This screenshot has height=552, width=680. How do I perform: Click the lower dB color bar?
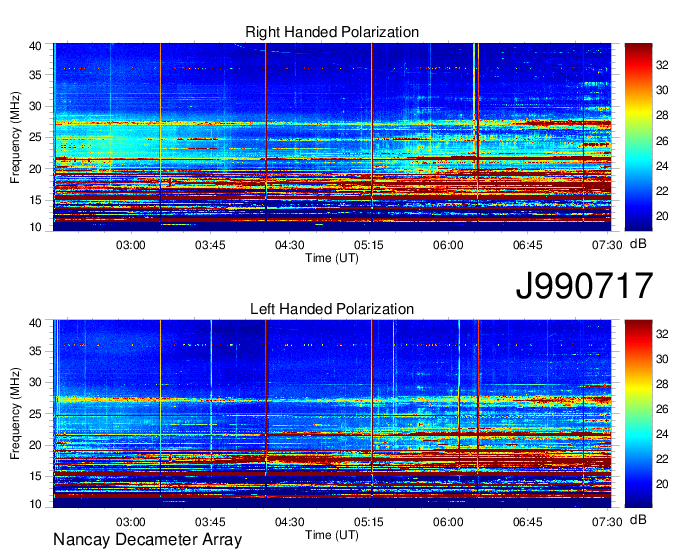[x=638, y=414]
